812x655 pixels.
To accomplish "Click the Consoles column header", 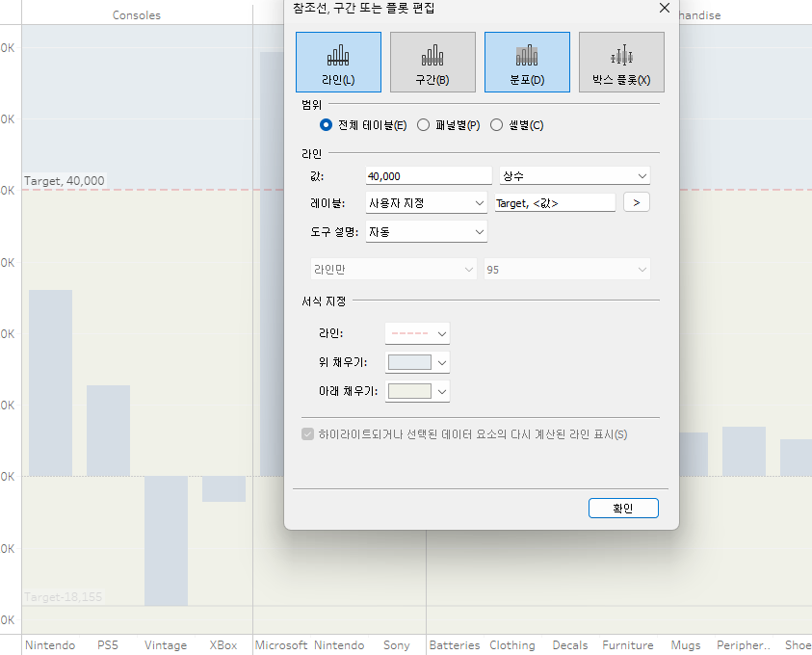I will tap(137, 15).
